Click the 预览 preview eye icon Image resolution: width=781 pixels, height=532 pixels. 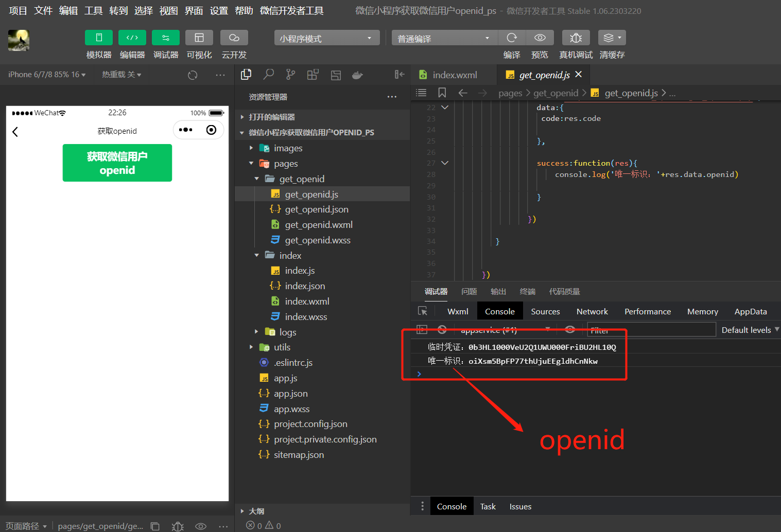(x=540, y=38)
